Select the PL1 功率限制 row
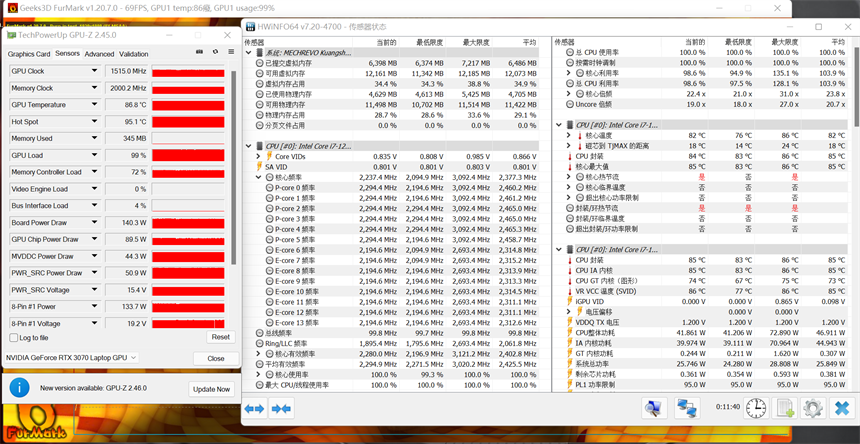The width and height of the screenshot is (860, 444). tap(700, 385)
